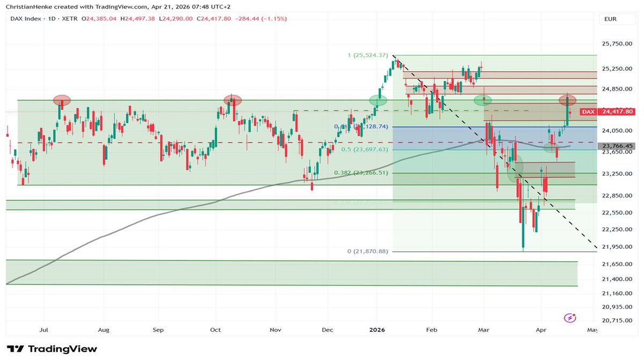Screen dimensions: 644x362
Task: Click the 1D timeframe label in the legend
Action: 52,19
